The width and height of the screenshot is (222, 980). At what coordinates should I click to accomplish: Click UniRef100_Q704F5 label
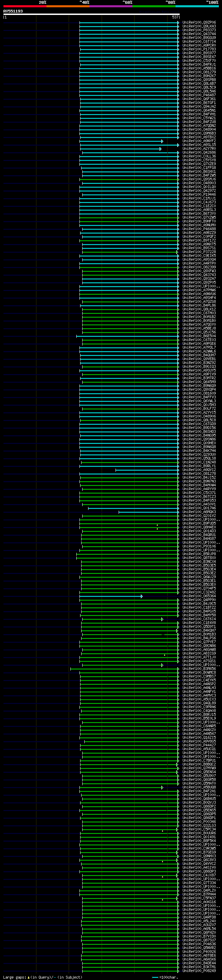tap(199, 588)
